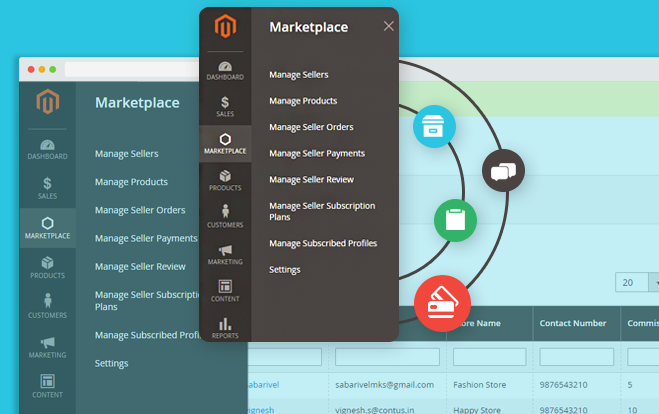Open Manage Seller Subscription Plans in background window
659x414 pixels.
[x=147, y=301]
